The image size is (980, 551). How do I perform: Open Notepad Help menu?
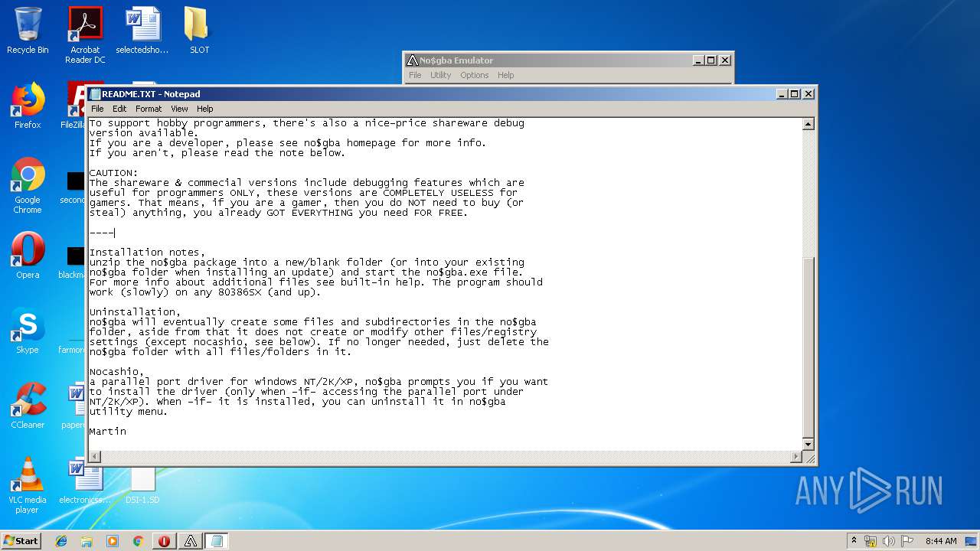204,109
